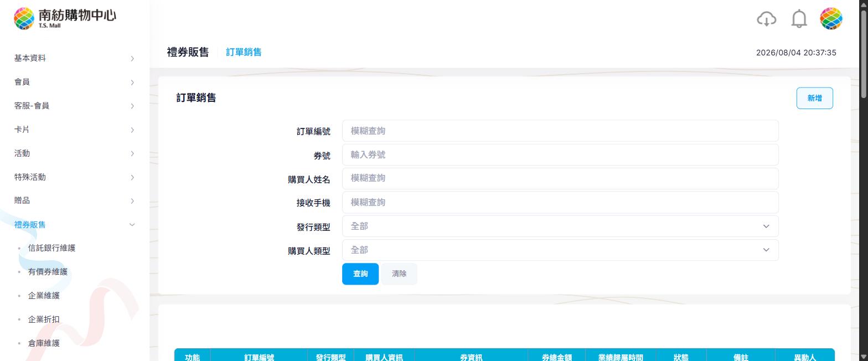Click the 券資訊 column header

coord(471,356)
